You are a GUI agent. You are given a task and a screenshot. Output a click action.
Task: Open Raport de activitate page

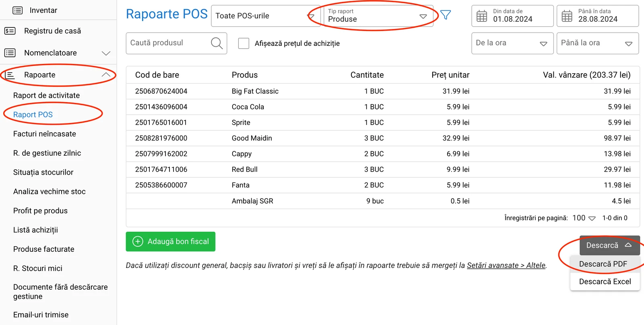[46, 95]
